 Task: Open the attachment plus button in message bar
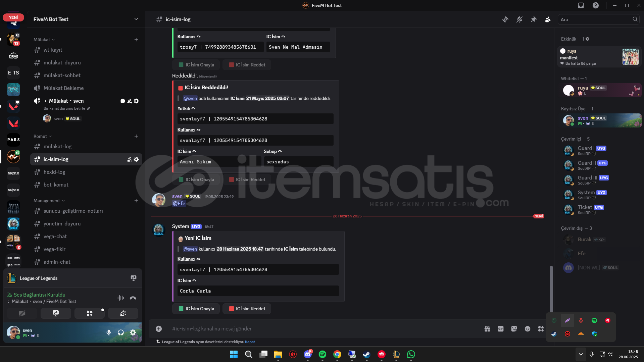(159, 329)
